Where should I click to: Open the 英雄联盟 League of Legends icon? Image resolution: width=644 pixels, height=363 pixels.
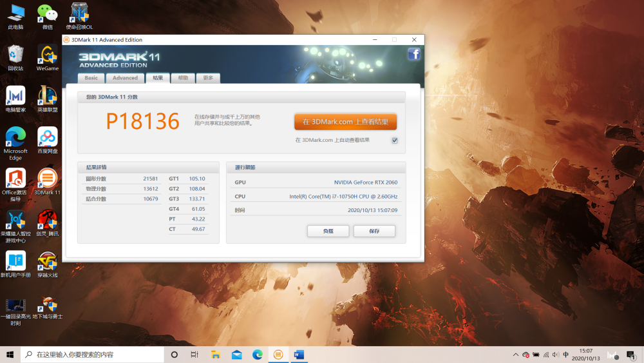coord(48,99)
